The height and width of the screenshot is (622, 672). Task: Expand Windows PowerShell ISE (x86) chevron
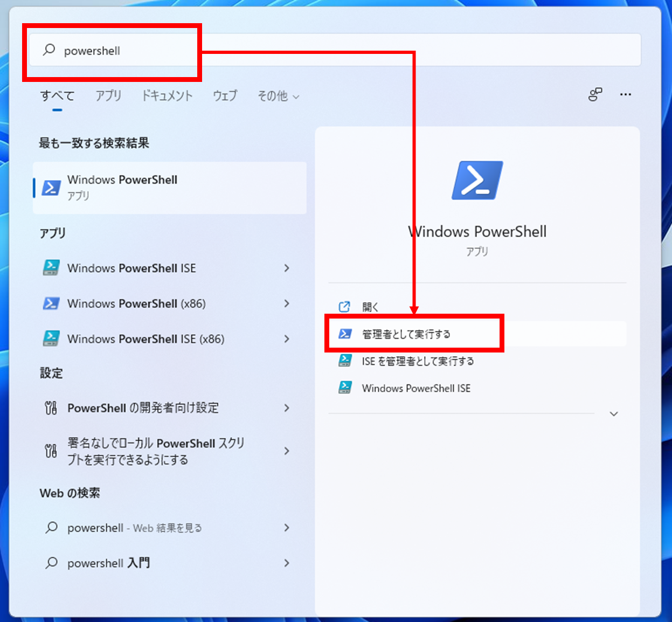287,338
